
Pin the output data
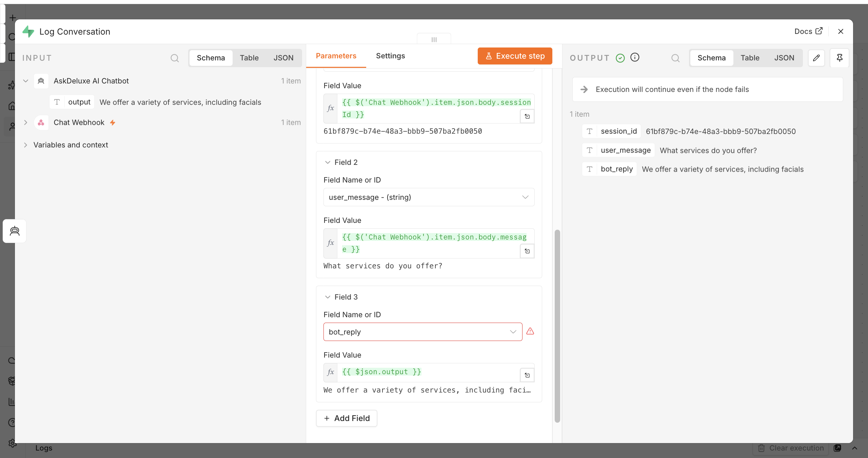tap(840, 58)
